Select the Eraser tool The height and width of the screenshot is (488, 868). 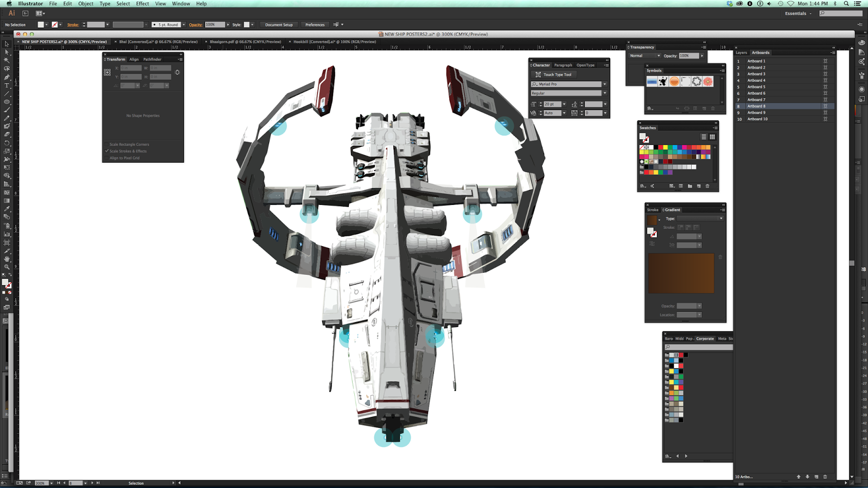click(7, 134)
